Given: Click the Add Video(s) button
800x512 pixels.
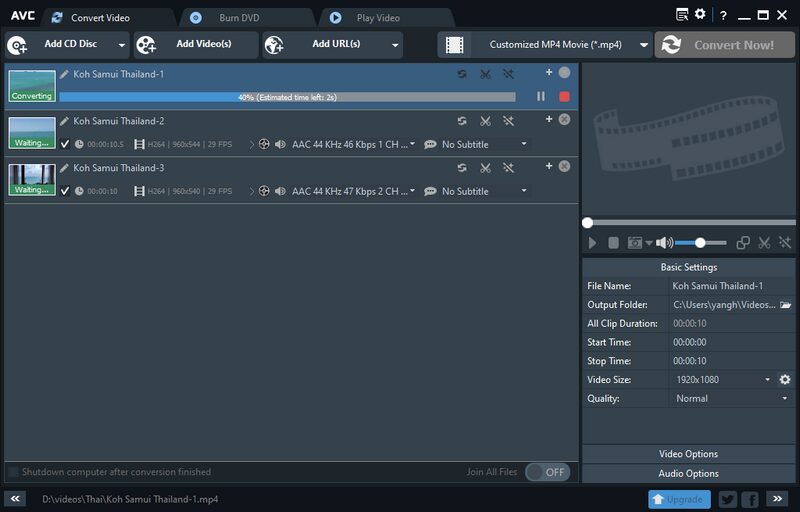Looking at the screenshot, I should pos(196,45).
